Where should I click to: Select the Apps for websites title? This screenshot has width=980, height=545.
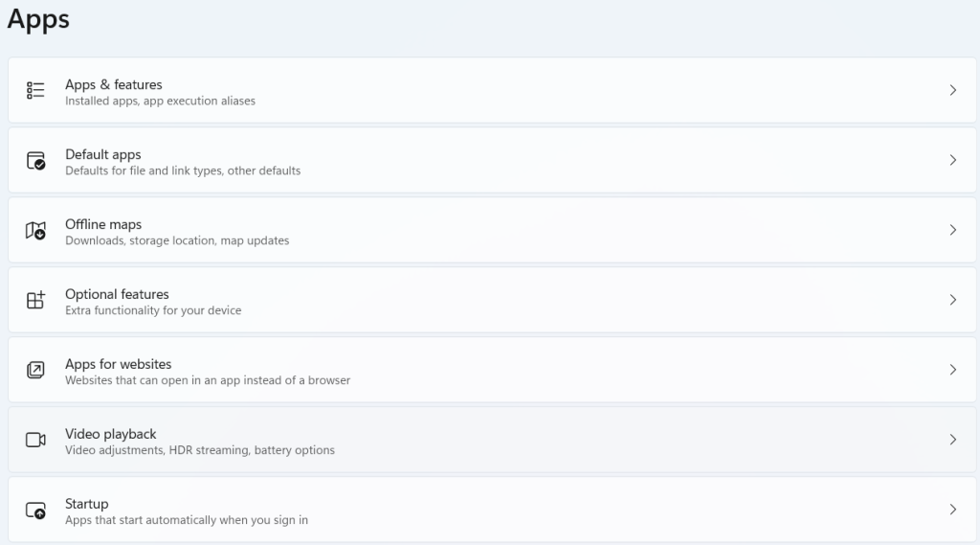click(x=118, y=364)
